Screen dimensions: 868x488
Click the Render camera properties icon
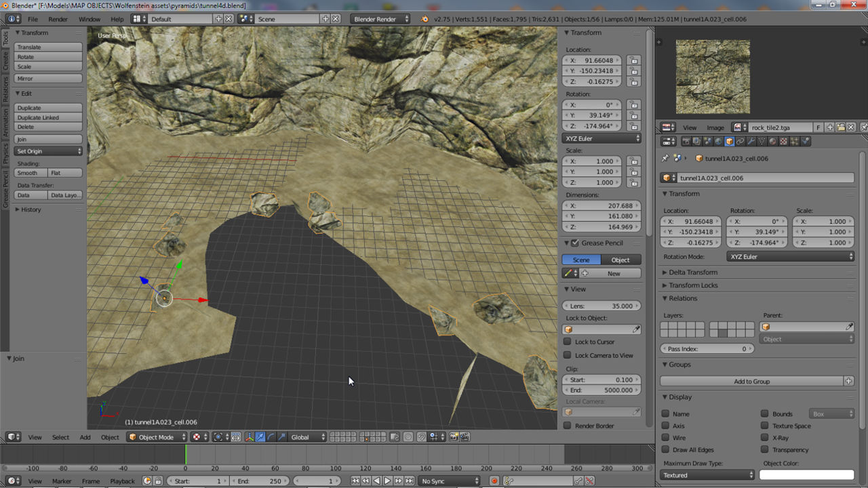[686, 142]
